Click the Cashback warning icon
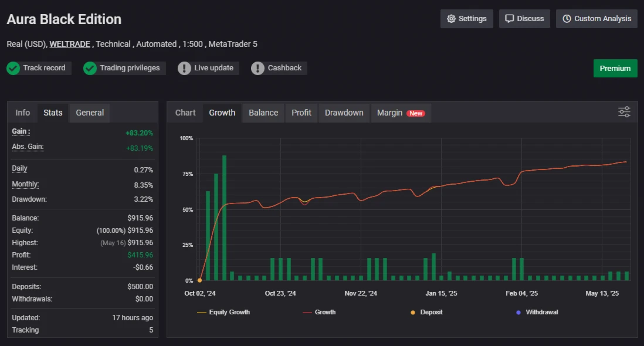The width and height of the screenshot is (644, 346). click(257, 68)
